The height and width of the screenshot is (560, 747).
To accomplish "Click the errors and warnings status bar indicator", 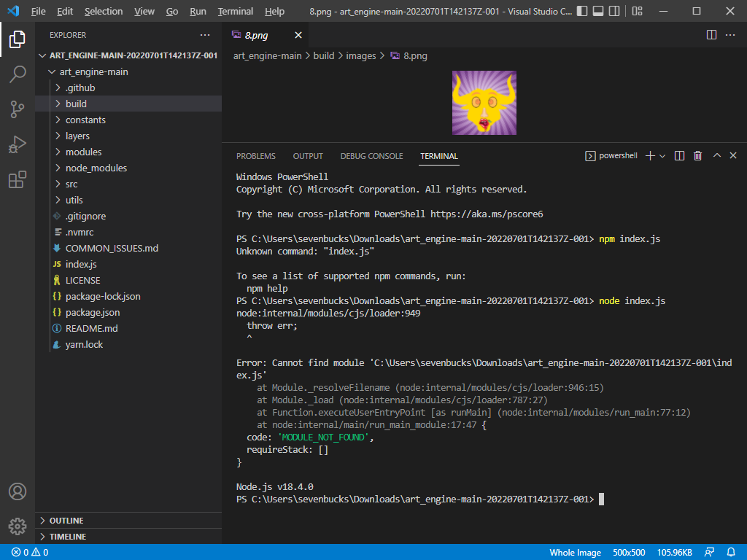I will 29,552.
